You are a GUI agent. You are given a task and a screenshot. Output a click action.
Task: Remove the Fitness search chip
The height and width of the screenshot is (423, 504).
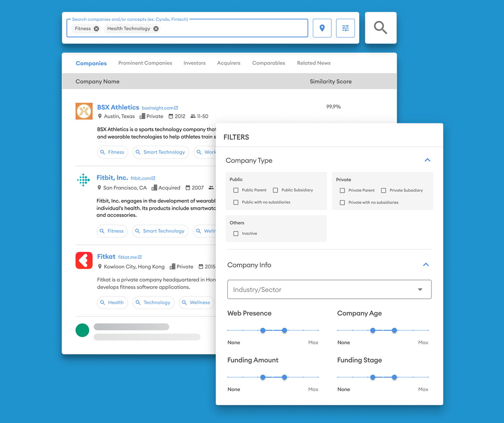96,29
